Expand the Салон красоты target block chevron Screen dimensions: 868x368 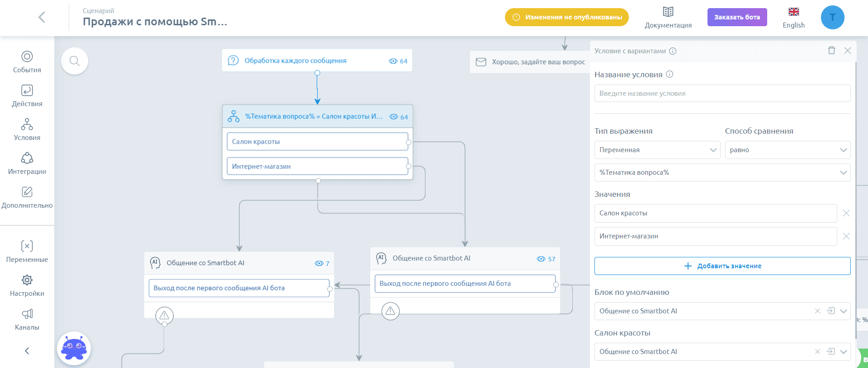tap(844, 352)
